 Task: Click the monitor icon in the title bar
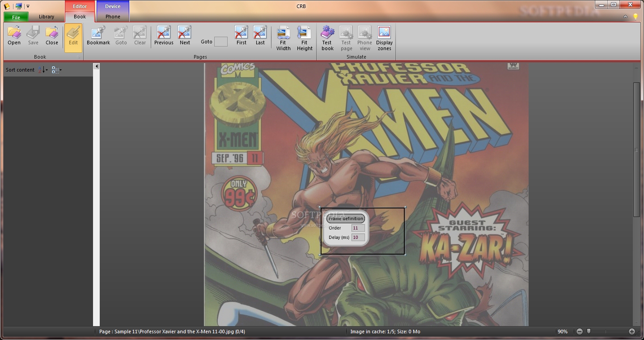click(18, 6)
